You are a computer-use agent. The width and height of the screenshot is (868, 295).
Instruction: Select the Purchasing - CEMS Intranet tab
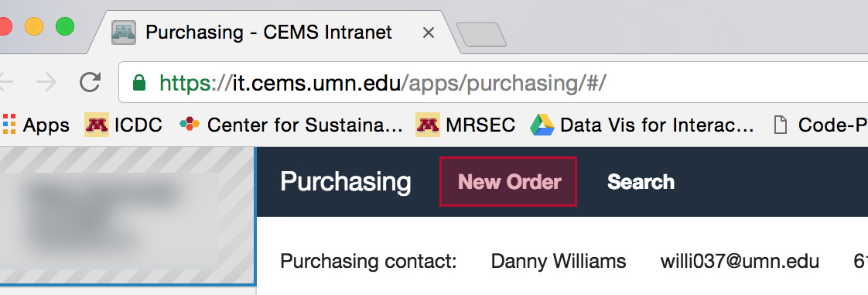point(268,33)
